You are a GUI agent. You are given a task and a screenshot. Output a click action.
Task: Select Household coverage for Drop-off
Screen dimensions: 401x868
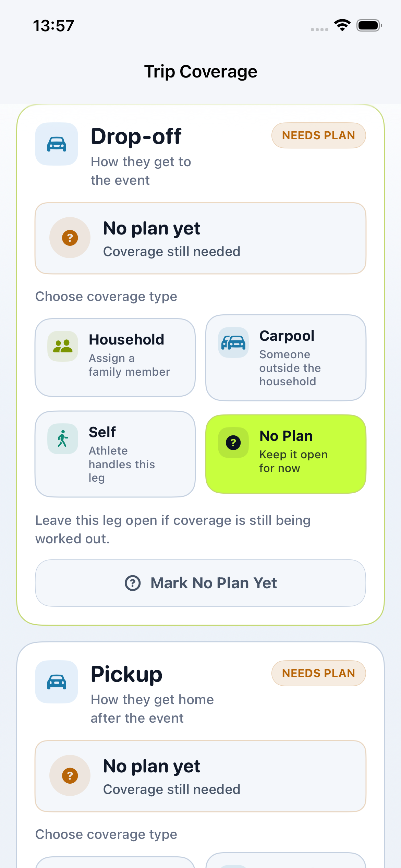[x=115, y=358]
